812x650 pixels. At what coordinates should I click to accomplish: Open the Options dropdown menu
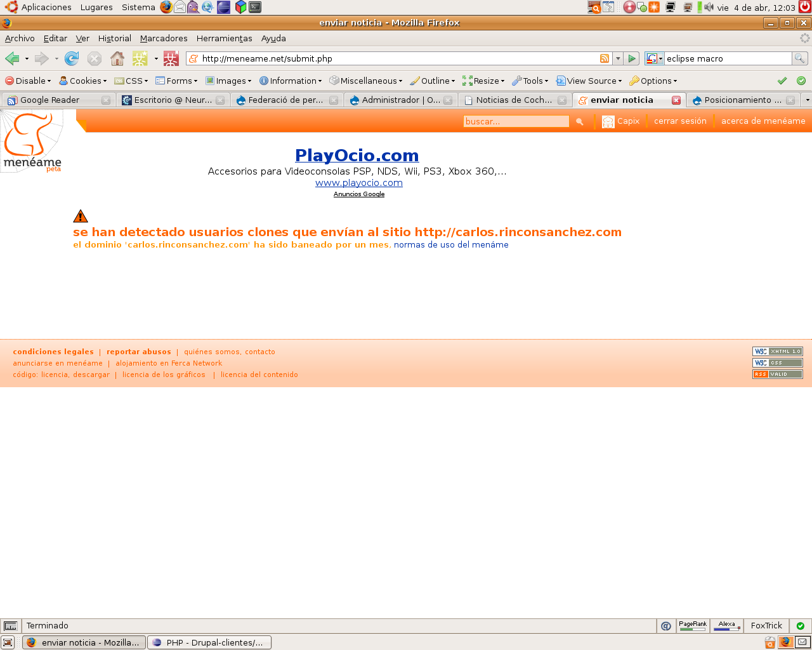[653, 81]
